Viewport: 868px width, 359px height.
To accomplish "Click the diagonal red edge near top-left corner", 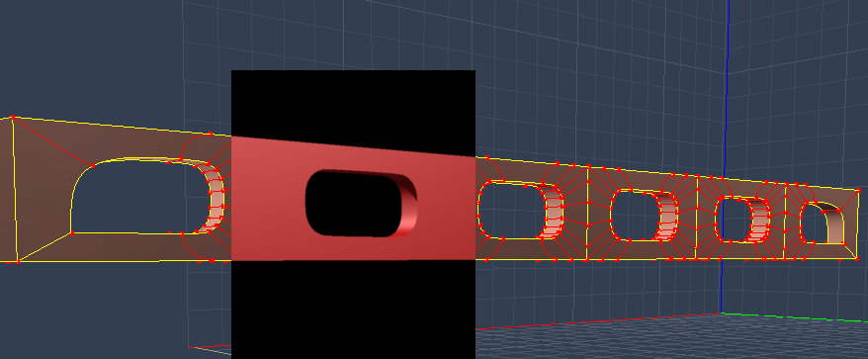I will 52,141.
